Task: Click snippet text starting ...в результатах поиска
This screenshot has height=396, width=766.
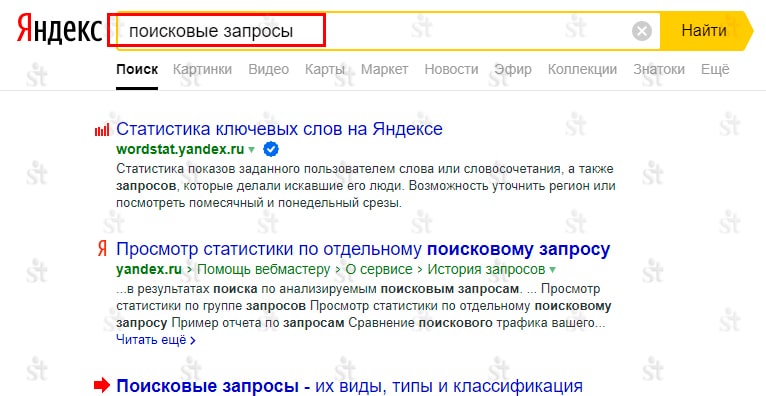Action: [x=364, y=306]
